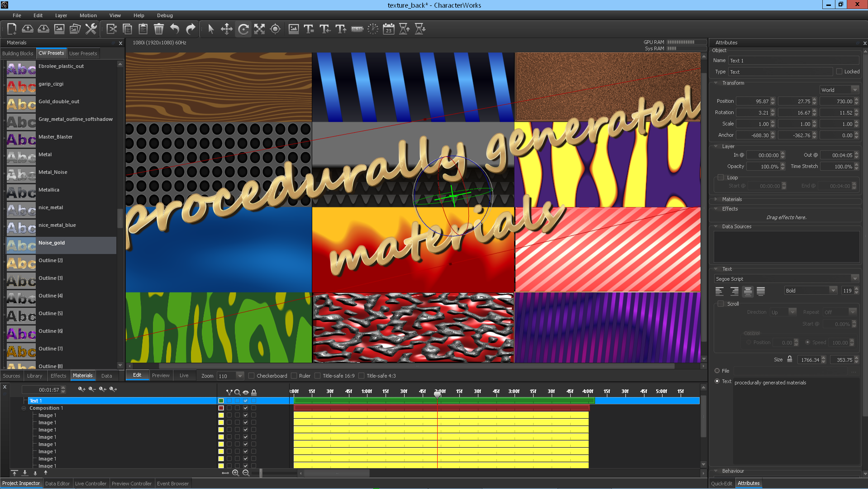The width and height of the screenshot is (868, 489).
Task: Toggle the Locked checkbox
Action: coord(839,72)
